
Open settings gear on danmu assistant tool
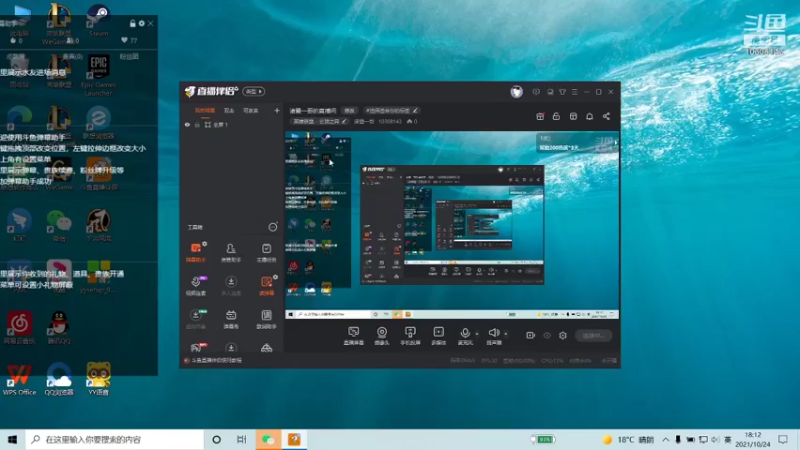(205, 244)
